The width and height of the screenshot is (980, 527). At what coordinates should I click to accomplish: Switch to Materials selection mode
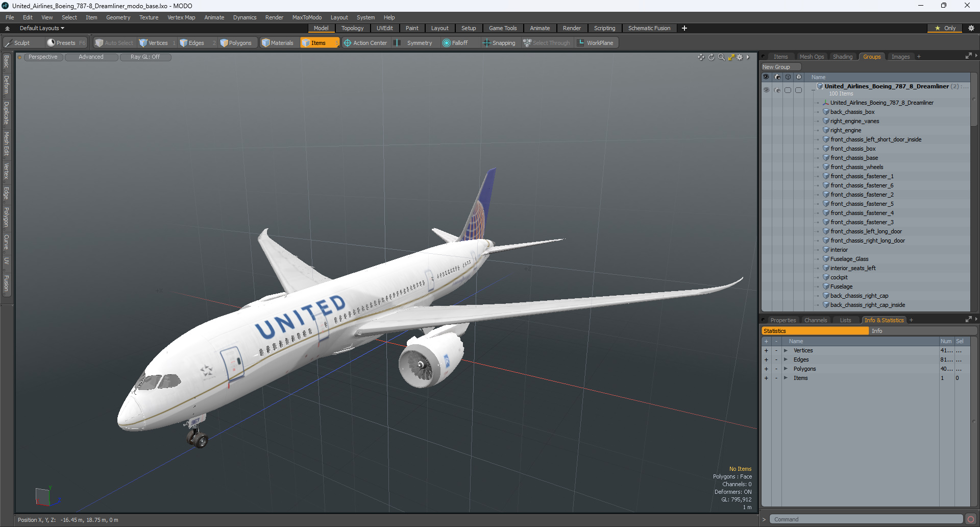tap(278, 43)
